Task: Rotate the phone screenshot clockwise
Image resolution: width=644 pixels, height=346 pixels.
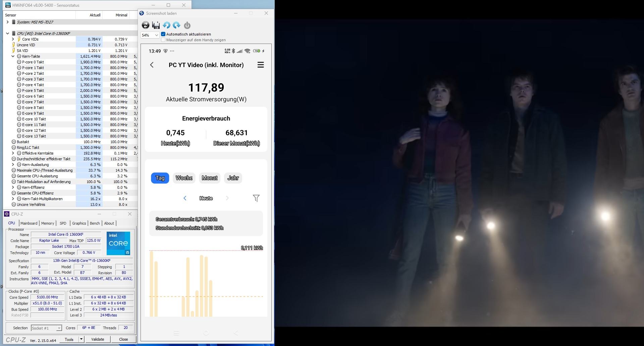Action: click(x=177, y=25)
